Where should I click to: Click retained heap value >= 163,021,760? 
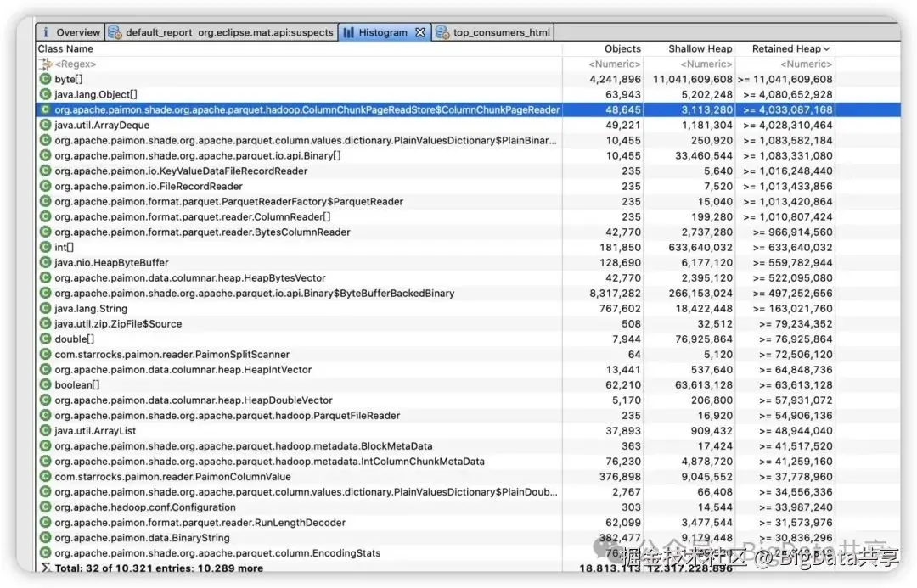(792, 309)
